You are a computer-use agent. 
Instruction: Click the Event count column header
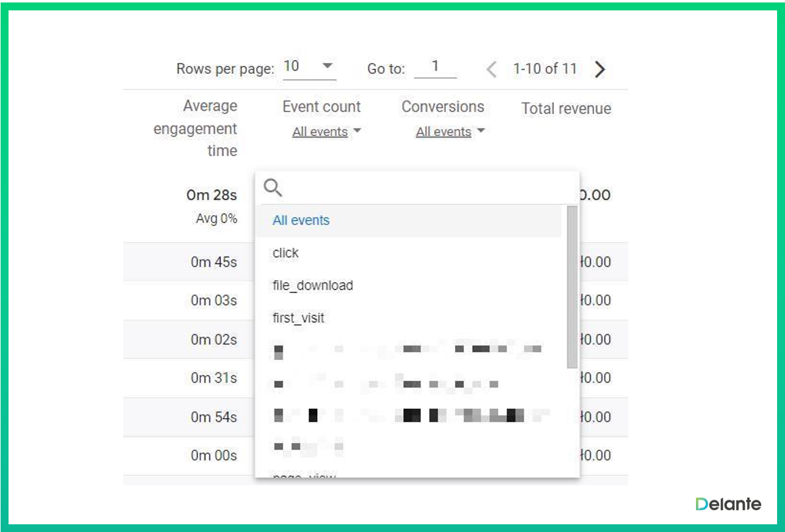pos(321,107)
